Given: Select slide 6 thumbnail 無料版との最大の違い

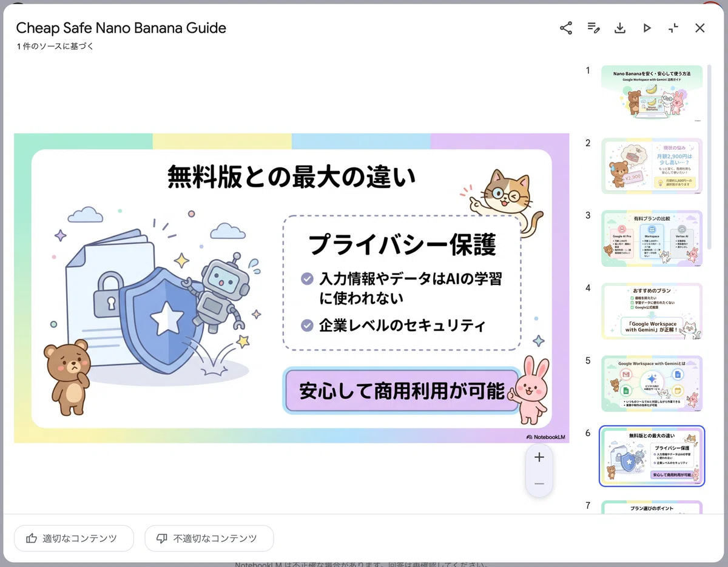Looking at the screenshot, I should [x=652, y=456].
